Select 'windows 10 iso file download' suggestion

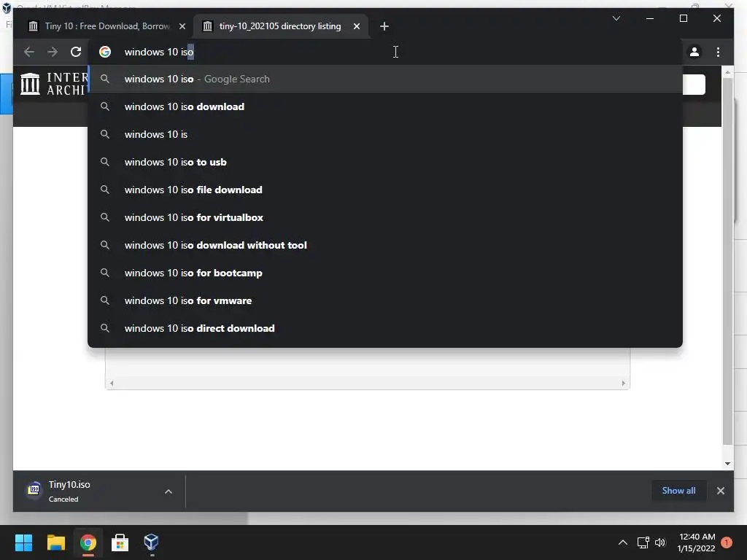[385, 190]
